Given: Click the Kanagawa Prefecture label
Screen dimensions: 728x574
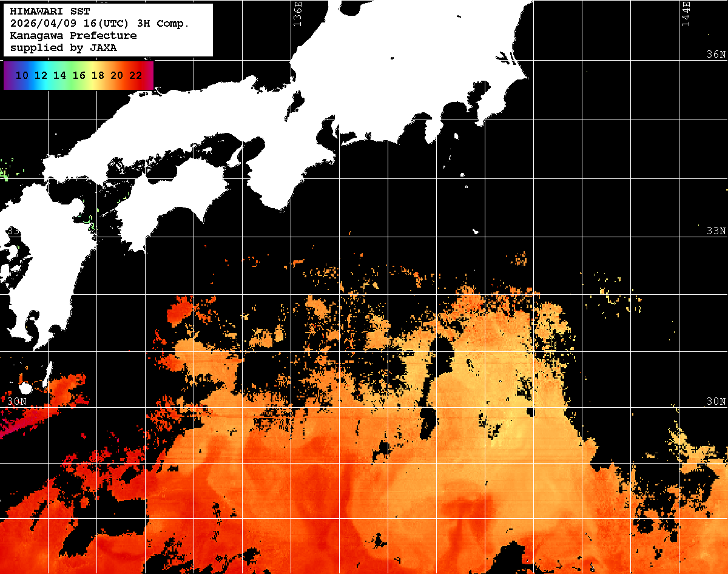Looking at the screenshot, I should click(73, 36).
